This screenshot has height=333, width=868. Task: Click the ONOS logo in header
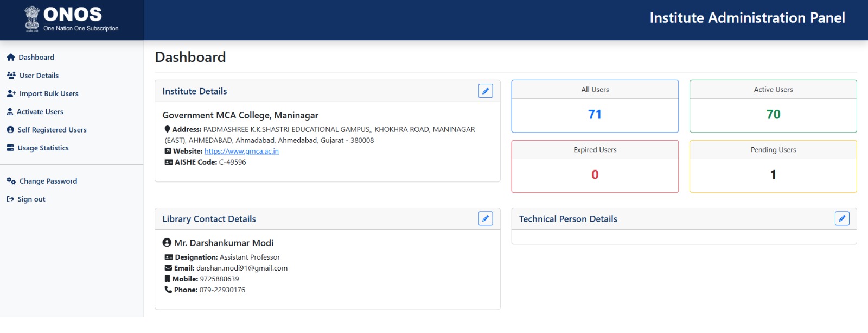click(x=72, y=19)
